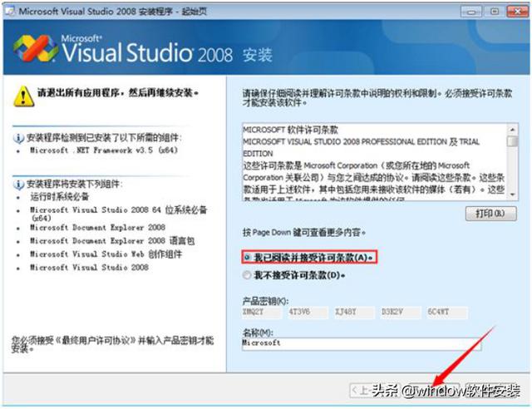
Task: Click info icon beside 安装程序将安装下列组件
Action: coord(18,185)
